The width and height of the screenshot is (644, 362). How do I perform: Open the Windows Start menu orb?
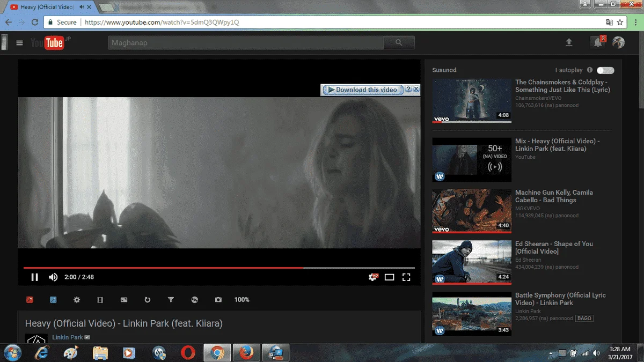click(12, 353)
